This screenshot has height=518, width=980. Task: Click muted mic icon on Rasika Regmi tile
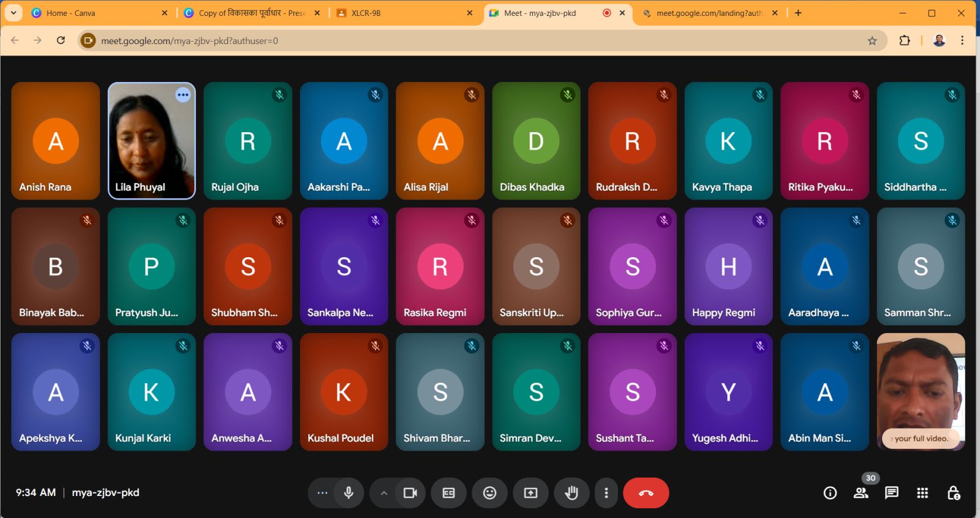(x=472, y=220)
